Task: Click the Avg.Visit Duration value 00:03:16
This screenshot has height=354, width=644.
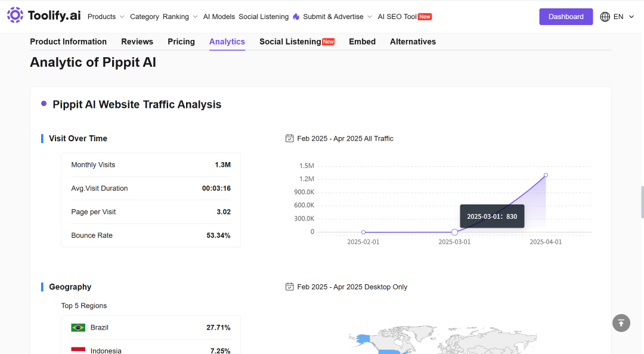Action: click(x=216, y=188)
